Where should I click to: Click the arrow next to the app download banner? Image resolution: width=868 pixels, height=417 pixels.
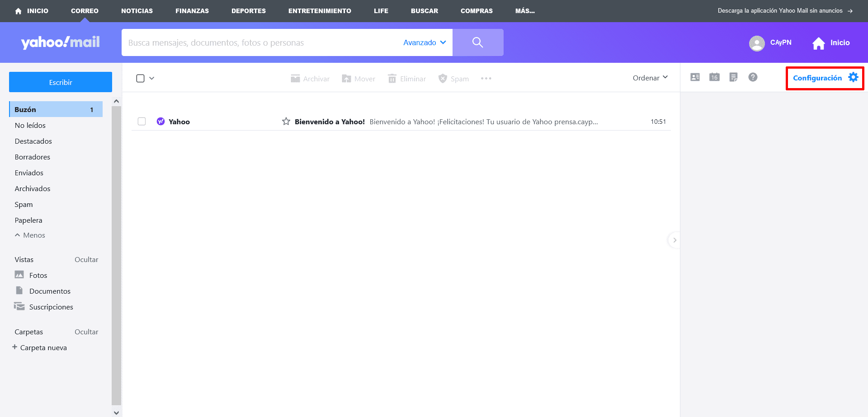850,11
